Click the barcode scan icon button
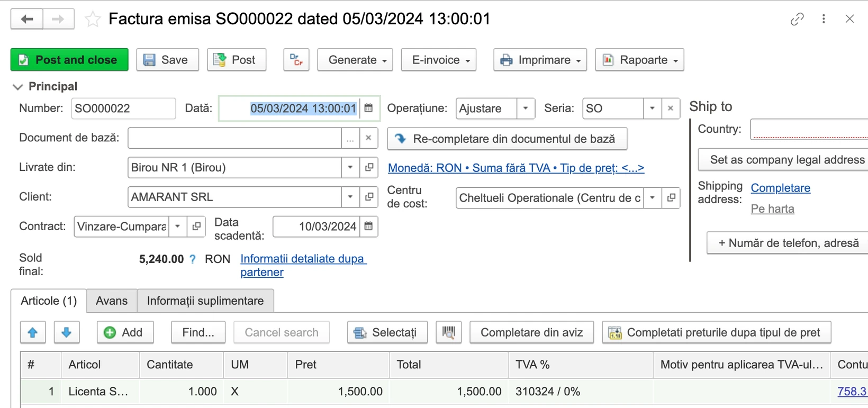Viewport: 868px width, 408px height. pyautogui.click(x=449, y=332)
